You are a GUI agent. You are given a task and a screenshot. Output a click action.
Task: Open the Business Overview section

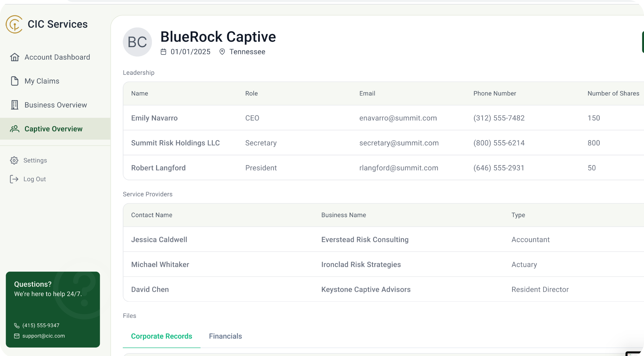tap(55, 105)
